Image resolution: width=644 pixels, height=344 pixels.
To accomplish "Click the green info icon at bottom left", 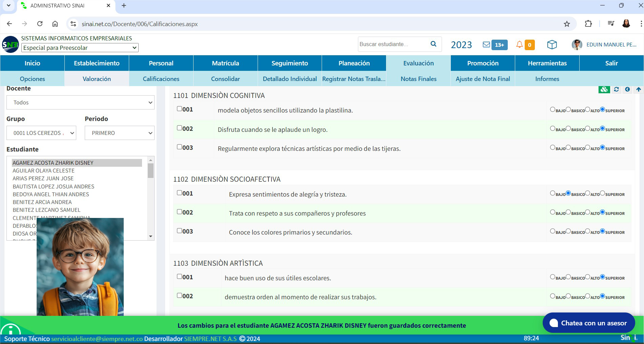I will (x=11, y=329).
